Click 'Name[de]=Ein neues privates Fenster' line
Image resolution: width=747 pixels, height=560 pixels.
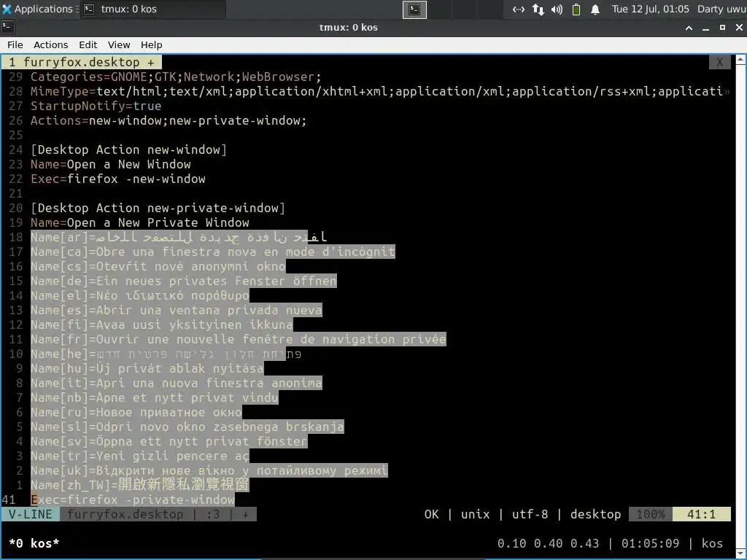pyautogui.click(x=183, y=281)
